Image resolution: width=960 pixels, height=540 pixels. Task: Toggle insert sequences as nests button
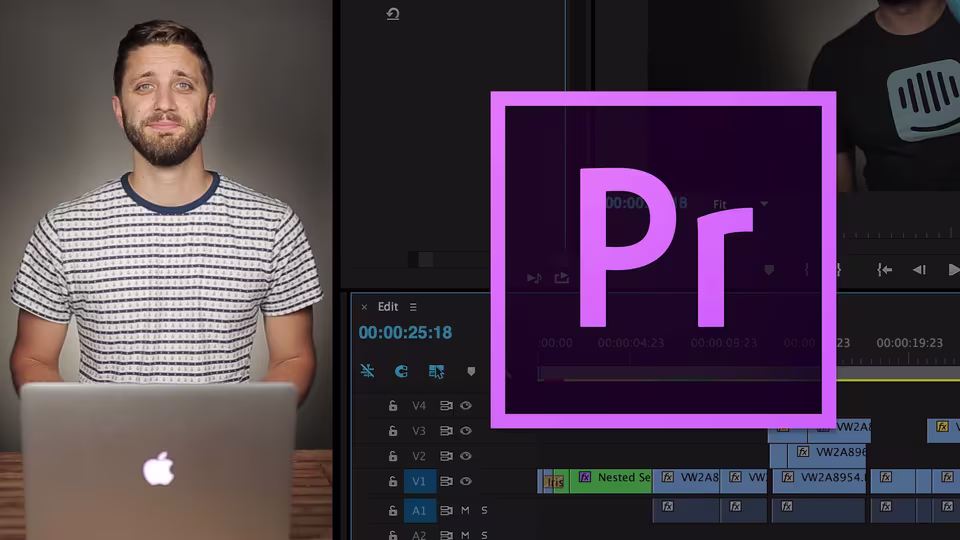(367, 371)
